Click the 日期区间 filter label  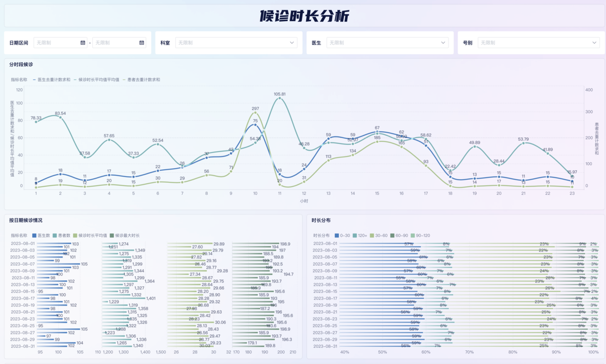[x=19, y=43]
